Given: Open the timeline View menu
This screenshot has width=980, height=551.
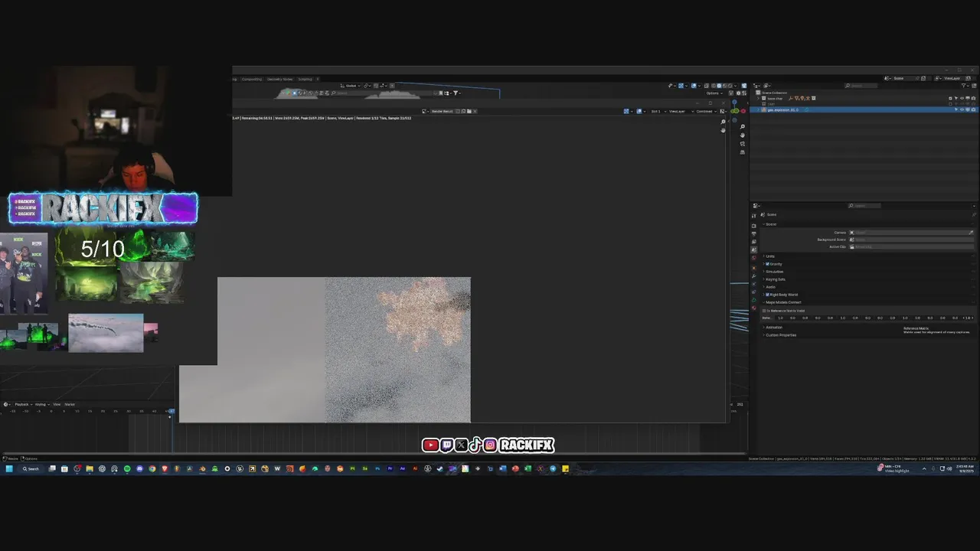Looking at the screenshot, I should pos(57,404).
